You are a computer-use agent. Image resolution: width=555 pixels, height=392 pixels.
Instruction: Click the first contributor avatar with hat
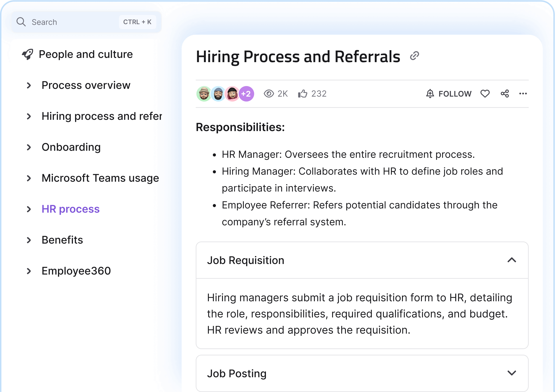(204, 94)
